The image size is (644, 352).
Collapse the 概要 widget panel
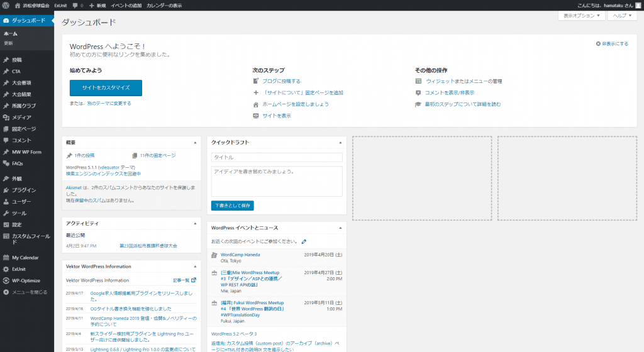pyautogui.click(x=195, y=143)
